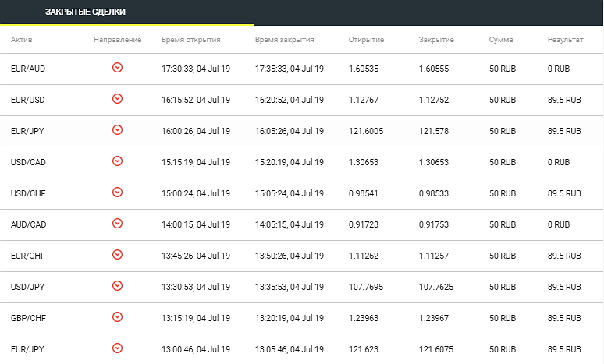
Task: Click down-direction icon in USD/CHF row
Action: pos(118,193)
